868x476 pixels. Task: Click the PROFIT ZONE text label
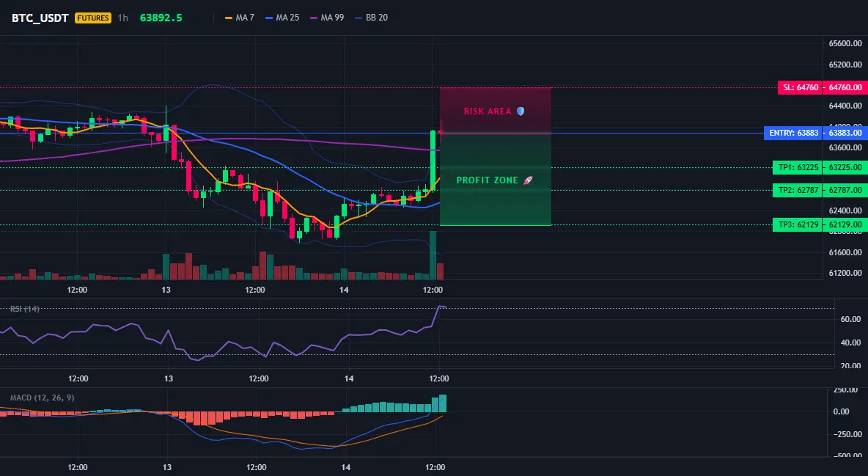487,180
